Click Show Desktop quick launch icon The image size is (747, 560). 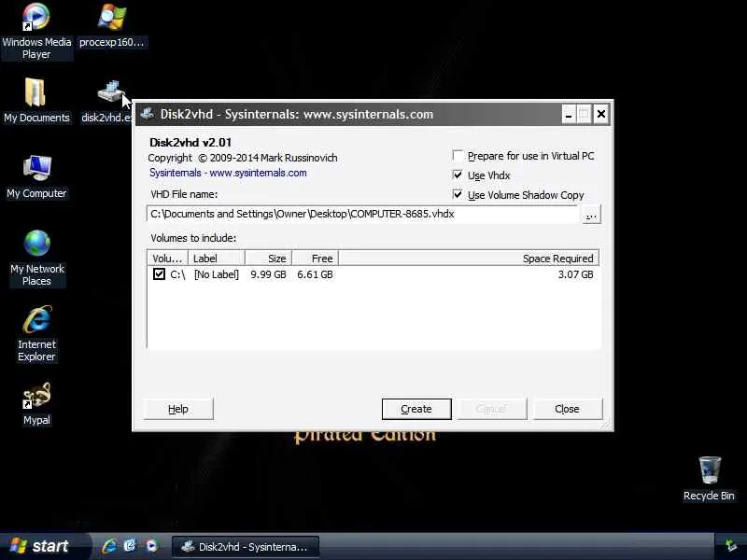130,546
